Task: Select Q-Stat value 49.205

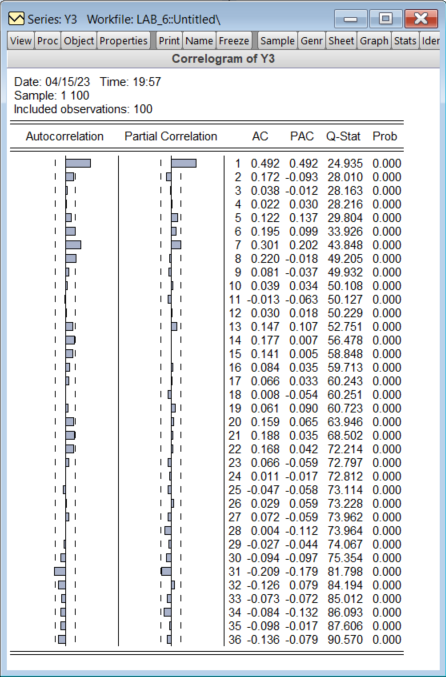Action: click(345, 259)
